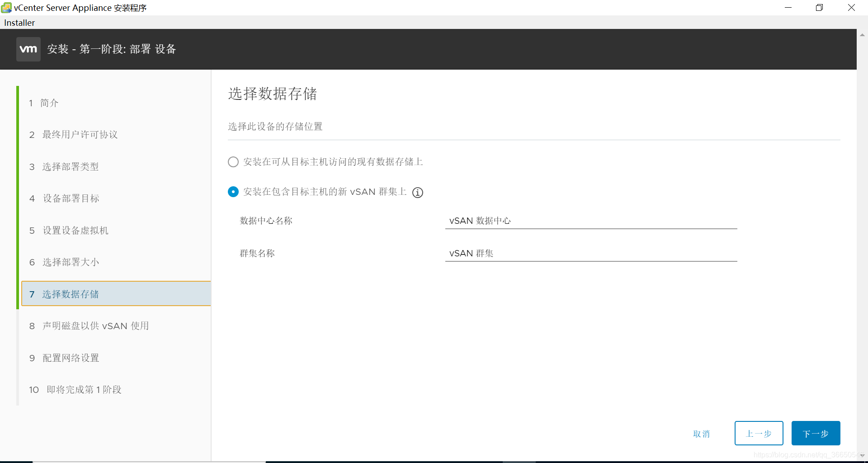Click the scrollbar up arrow
The image size is (868, 463).
click(862, 35)
